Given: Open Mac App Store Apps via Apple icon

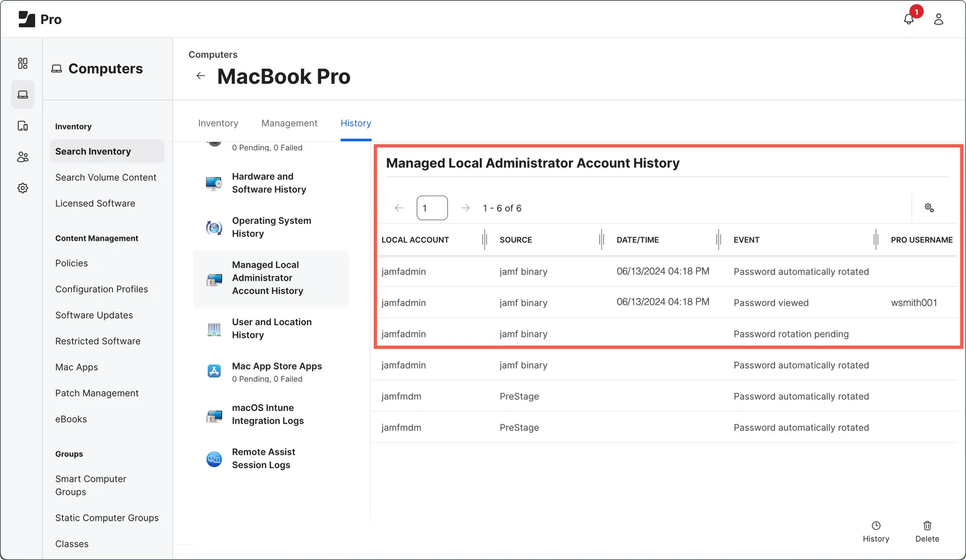Looking at the screenshot, I should pos(214,371).
